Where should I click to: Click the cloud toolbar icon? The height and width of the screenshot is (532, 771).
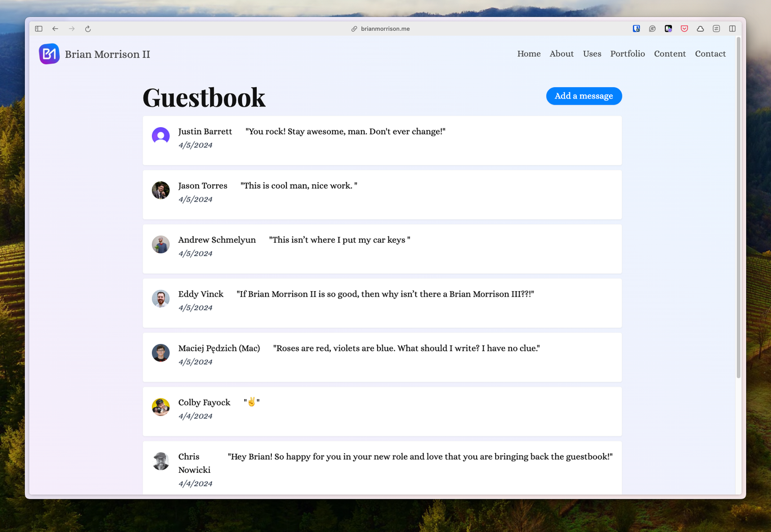pos(700,29)
